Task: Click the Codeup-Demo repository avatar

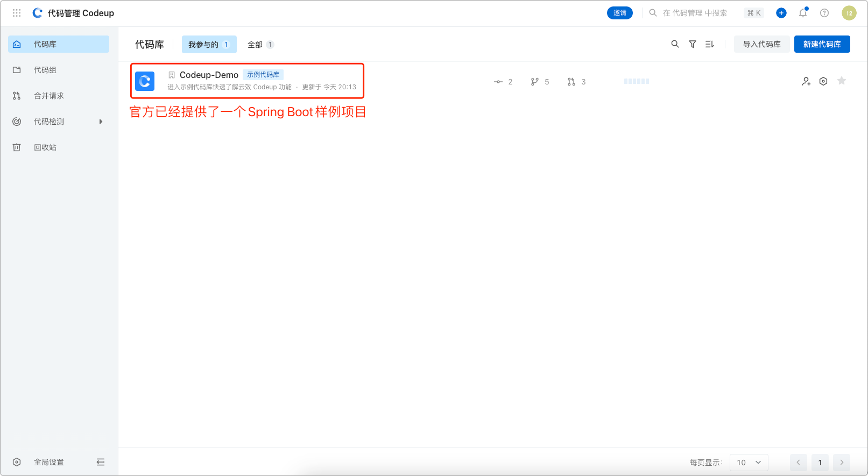Action: 145,81
